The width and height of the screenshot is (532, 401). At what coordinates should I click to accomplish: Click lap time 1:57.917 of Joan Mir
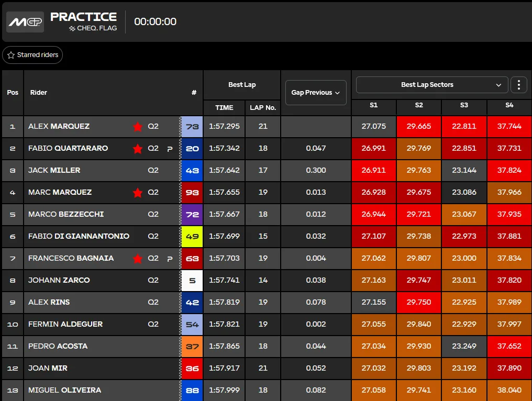tap(224, 368)
